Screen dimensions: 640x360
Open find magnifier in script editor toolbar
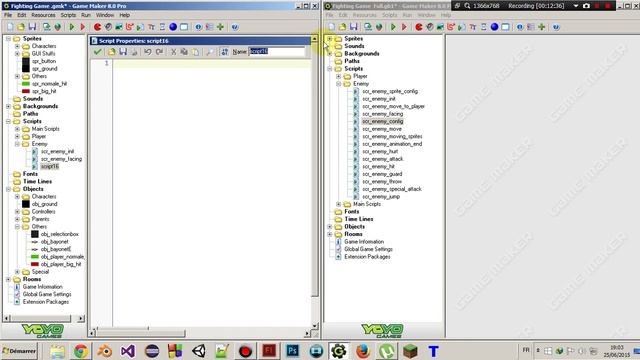[x=210, y=52]
